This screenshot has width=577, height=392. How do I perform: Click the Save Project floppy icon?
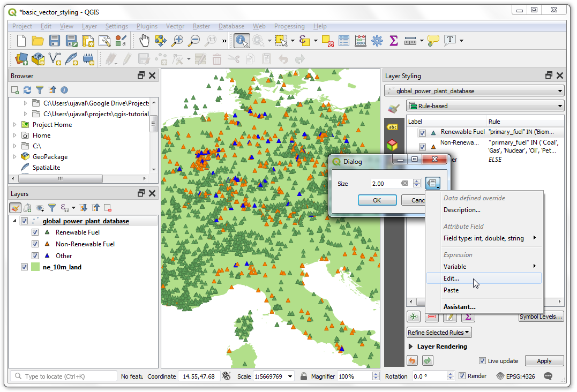click(55, 41)
